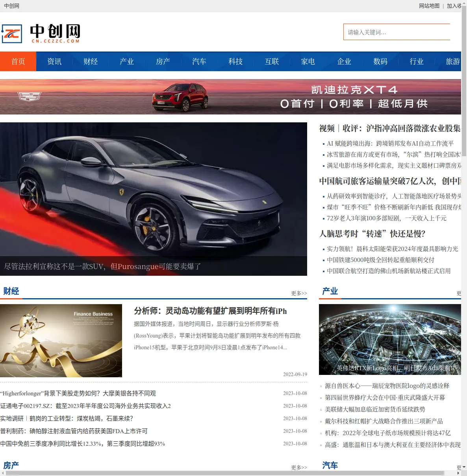The height and width of the screenshot is (476, 467).
Task: Open the 房产 navigation tab
Action: 163,61
